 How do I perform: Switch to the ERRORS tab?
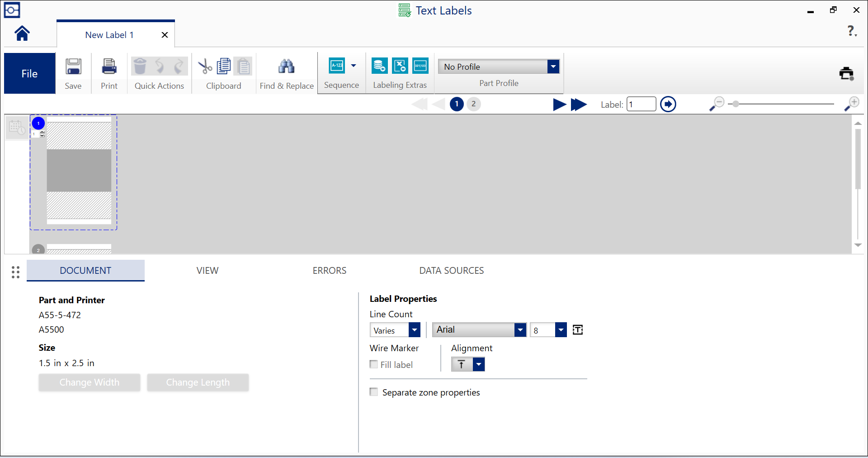click(330, 271)
